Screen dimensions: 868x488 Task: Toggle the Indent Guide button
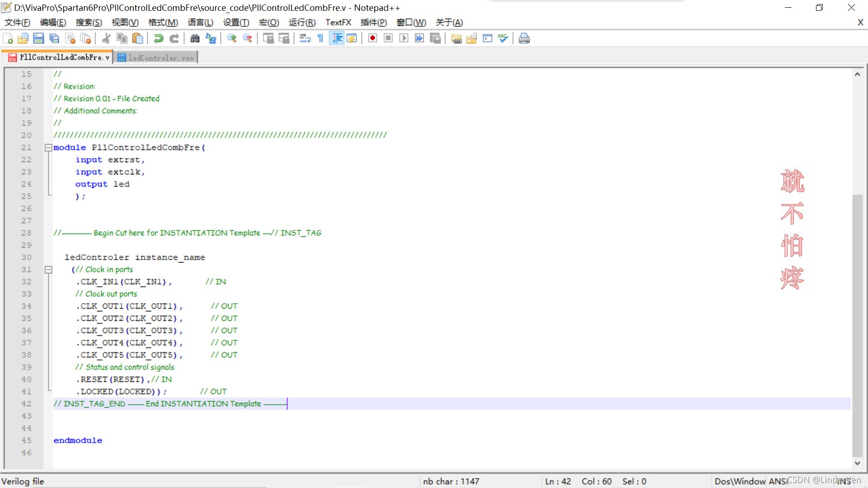click(x=337, y=38)
